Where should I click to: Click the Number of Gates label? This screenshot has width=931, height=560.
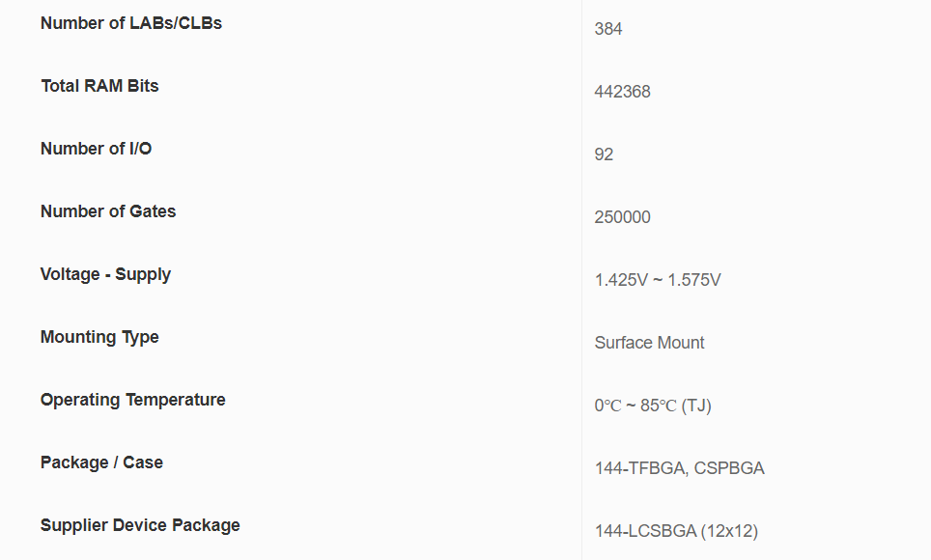click(108, 211)
